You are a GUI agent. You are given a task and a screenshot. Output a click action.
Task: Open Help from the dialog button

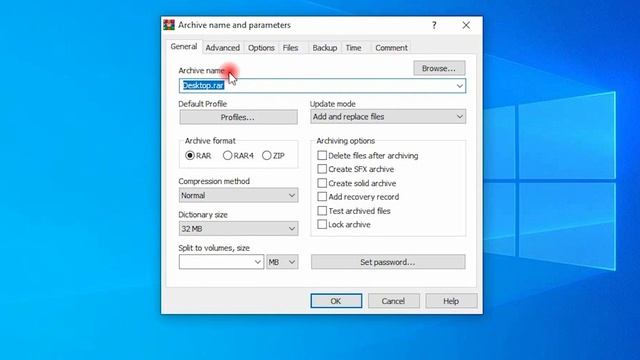(x=451, y=301)
